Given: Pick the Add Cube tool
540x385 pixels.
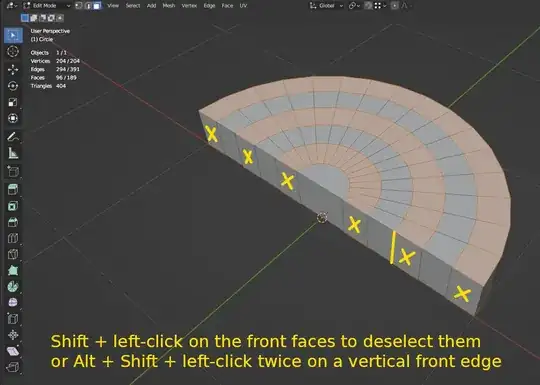Looking at the screenshot, I should [13, 171].
